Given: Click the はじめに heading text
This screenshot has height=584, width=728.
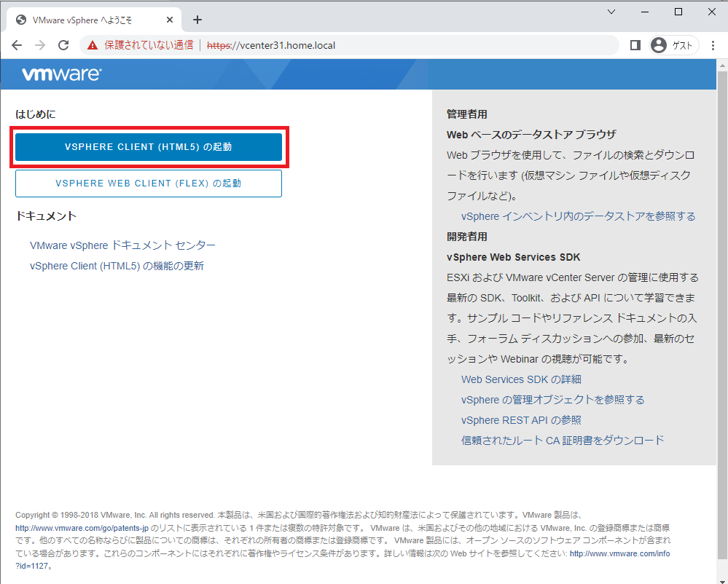Looking at the screenshot, I should coord(35,114).
